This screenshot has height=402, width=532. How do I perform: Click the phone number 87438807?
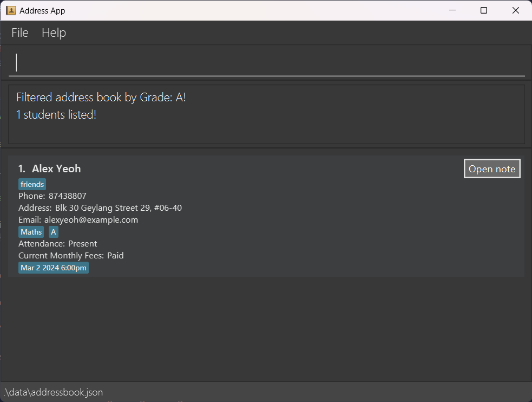point(67,196)
